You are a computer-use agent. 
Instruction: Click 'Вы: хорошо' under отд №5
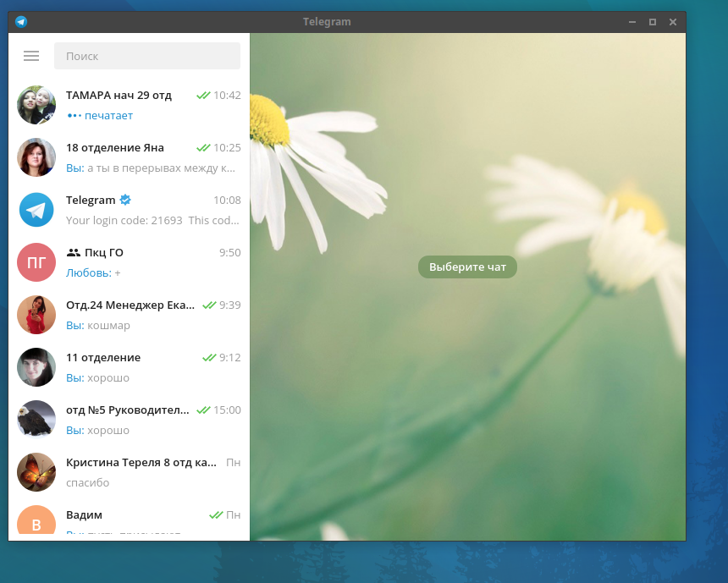(97, 431)
